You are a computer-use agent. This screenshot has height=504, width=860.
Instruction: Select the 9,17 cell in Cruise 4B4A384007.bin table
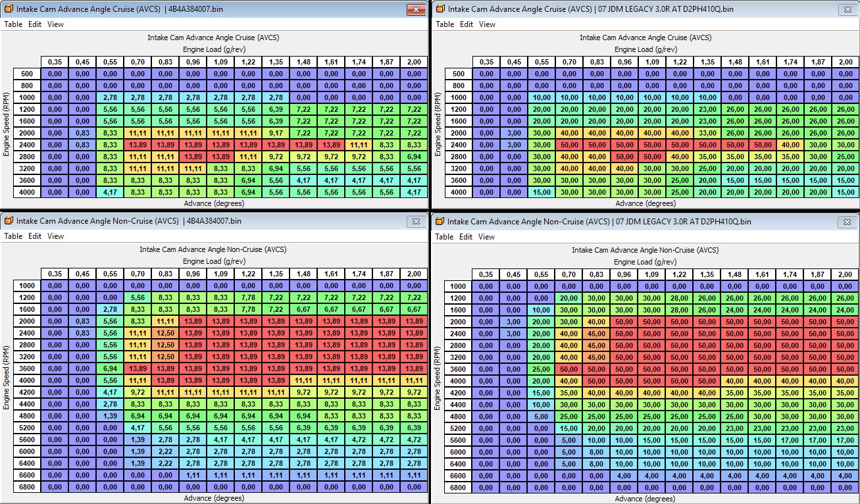click(276, 133)
